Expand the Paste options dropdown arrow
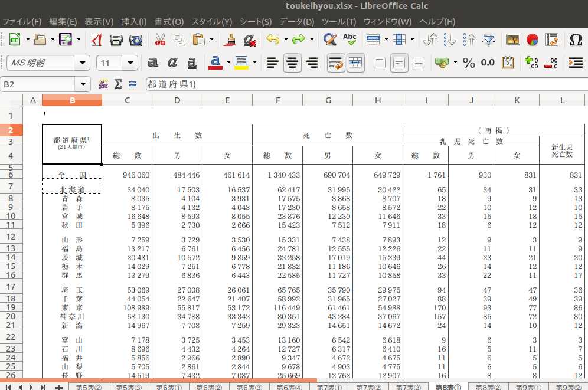588x390 pixels. [211, 40]
